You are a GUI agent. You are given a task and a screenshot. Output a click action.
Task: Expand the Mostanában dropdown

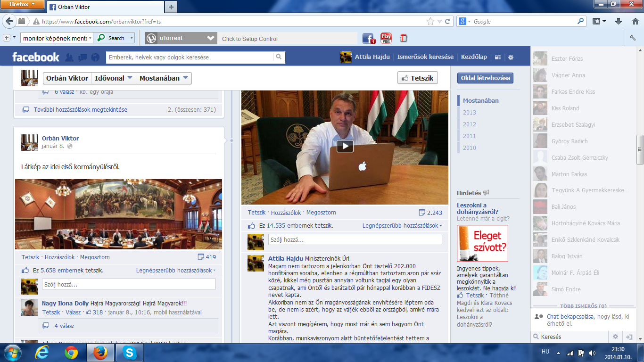164,78
